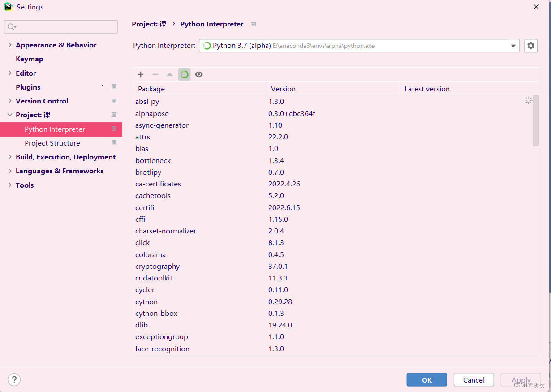The height and width of the screenshot is (392, 551).
Task: Click Project: 课 breadcrumb link
Action: 149,24
